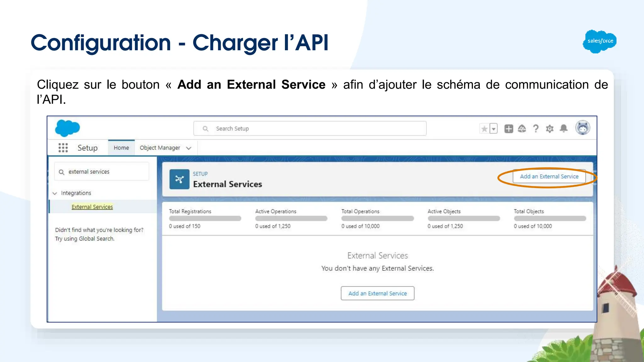Click the Quick Find magnifier icon
The image size is (644, 362).
(x=62, y=172)
